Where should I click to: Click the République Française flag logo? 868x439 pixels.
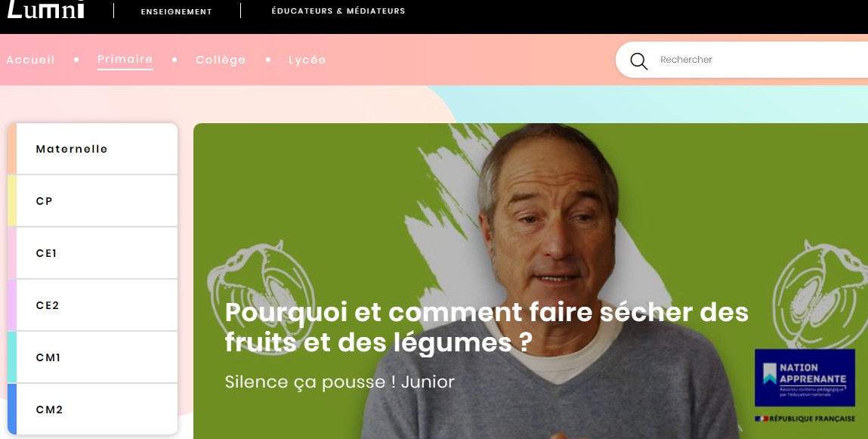click(805, 419)
